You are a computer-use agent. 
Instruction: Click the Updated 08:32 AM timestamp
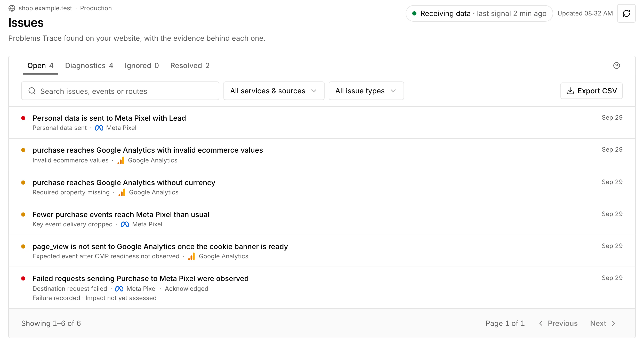pos(585,13)
